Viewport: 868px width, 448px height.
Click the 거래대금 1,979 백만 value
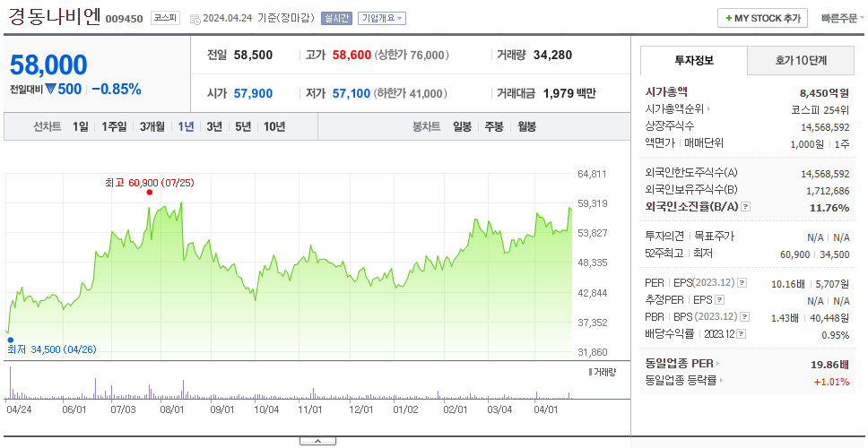pyautogui.click(x=569, y=93)
